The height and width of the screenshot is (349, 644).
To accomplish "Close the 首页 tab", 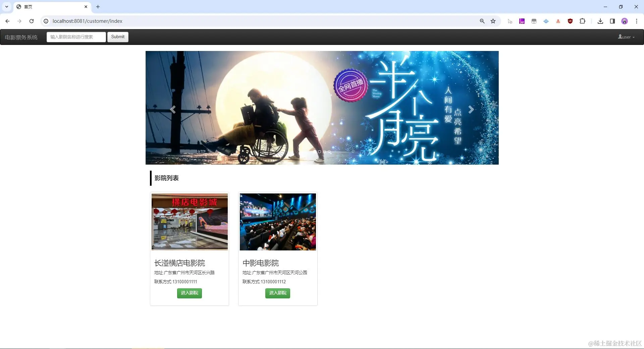I will point(86,7).
